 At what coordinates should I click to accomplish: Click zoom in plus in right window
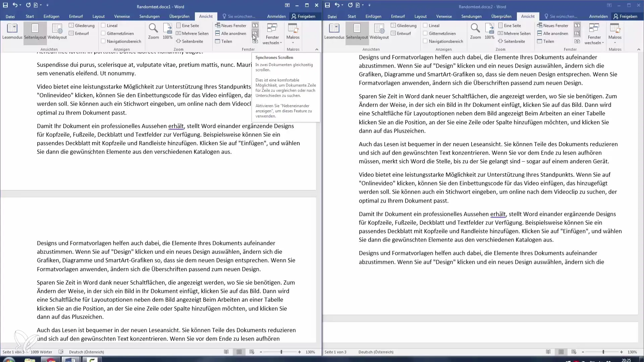(x=622, y=352)
